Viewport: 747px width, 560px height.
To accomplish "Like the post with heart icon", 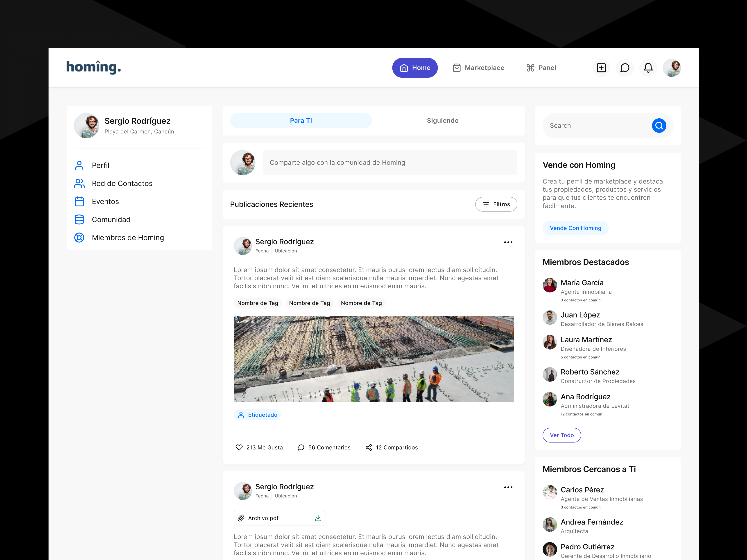I will click(x=239, y=448).
